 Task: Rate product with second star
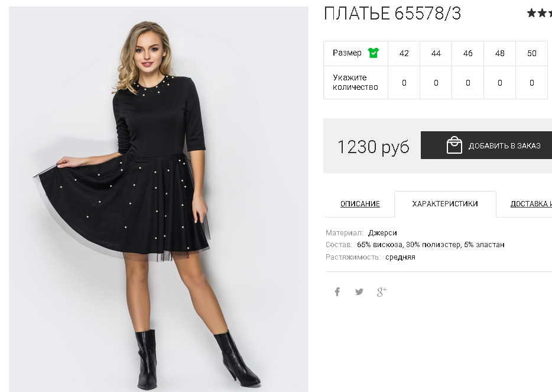click(542, 14)
